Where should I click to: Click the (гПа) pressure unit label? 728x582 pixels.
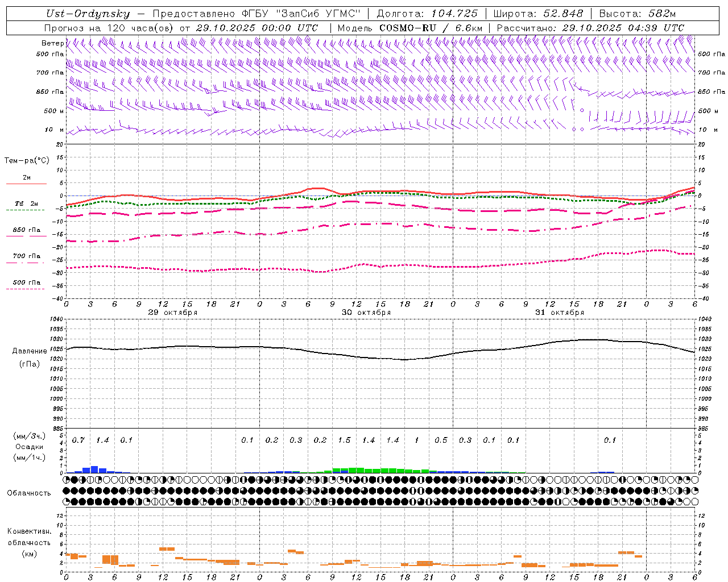tap(28, 364)
